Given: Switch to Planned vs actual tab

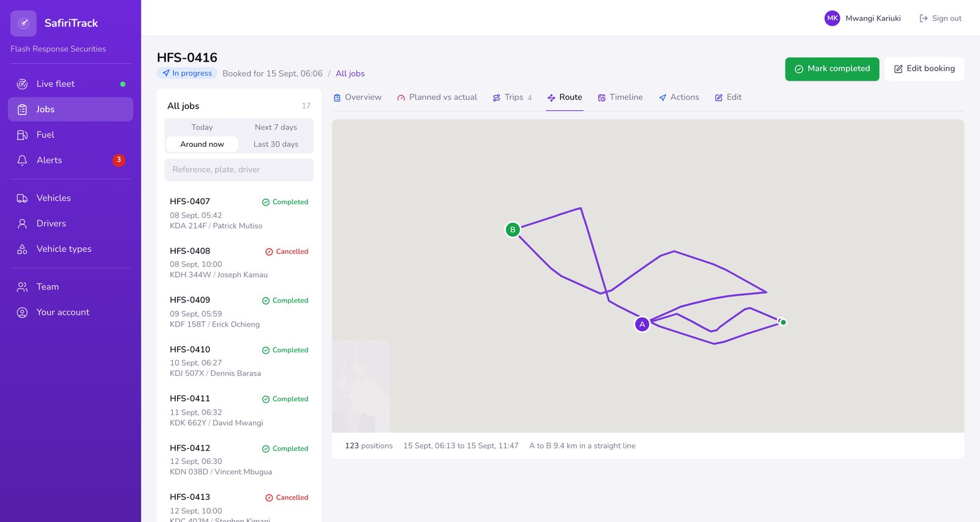Looking at the screenshot, I should 437,97.
